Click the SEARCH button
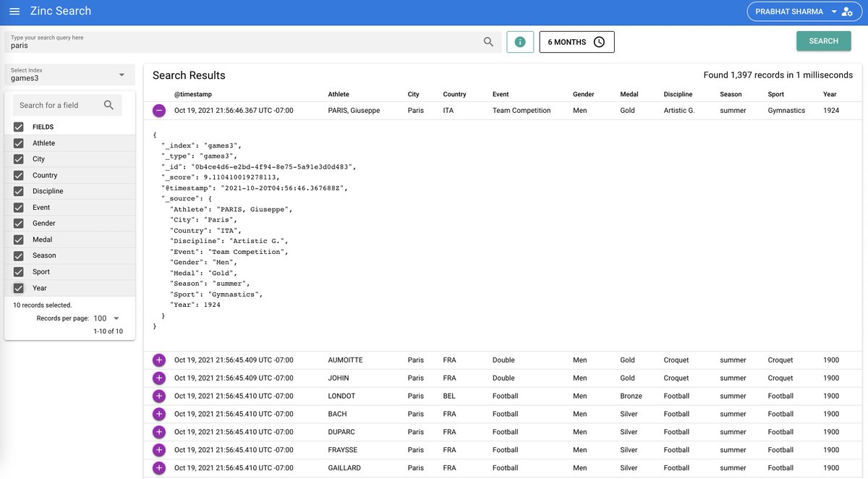Viewport: 868px width, 479px height. tap(824, 41)
